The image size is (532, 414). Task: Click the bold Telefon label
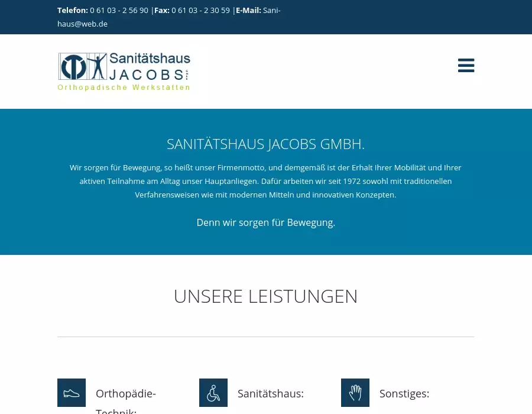coord(73,11)
